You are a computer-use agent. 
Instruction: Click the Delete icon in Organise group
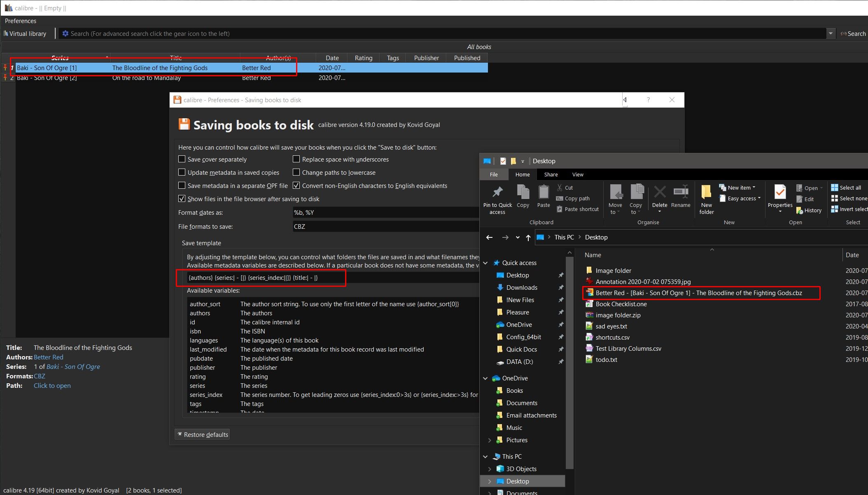[x=659, y=192]
